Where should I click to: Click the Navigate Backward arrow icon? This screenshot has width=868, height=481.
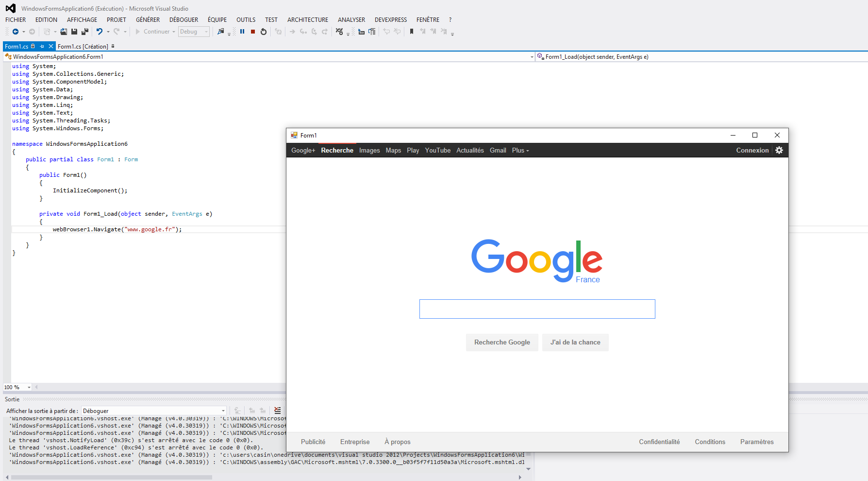tap(16, 32)
